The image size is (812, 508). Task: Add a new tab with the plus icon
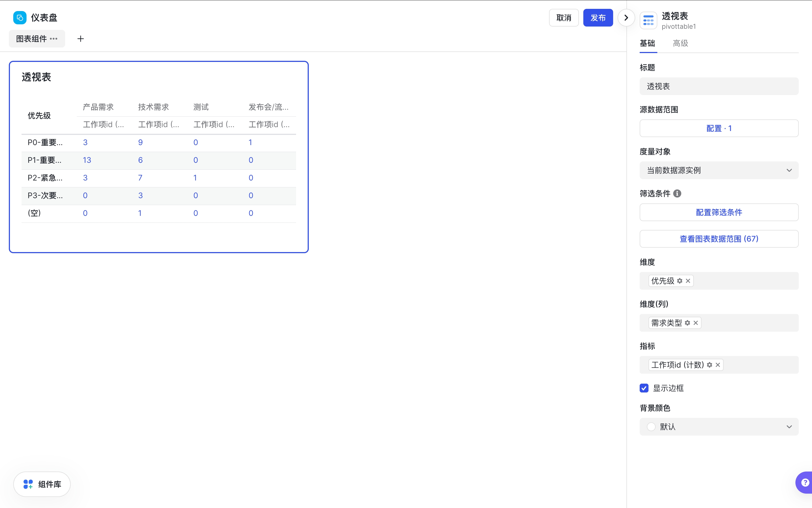tap(81, 39)
